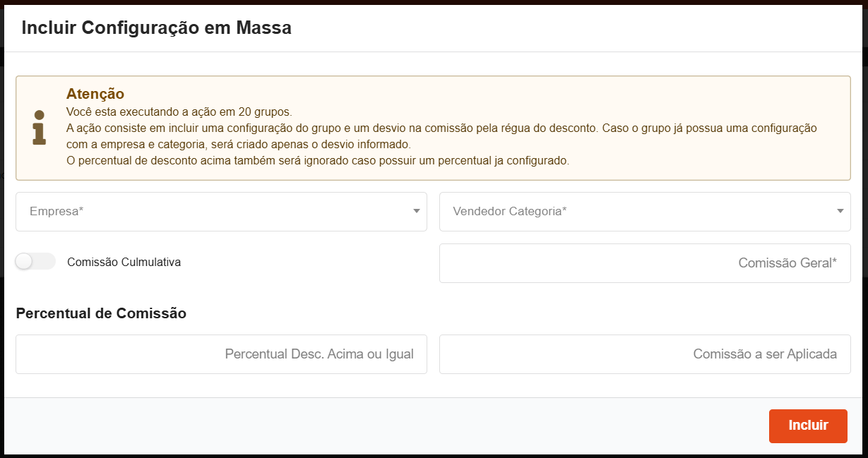Focus the Comissão Geral field
Screen dimensions: 868x458
[644, 263]
